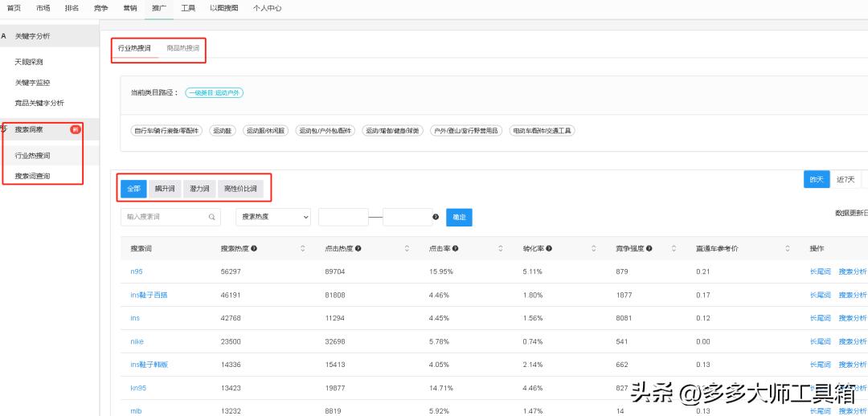The width and height of the screenshot is (868, 416).
Task: Switch to 商品热搜词 tab
Action: pyautogui.click(x=182, y=48)
